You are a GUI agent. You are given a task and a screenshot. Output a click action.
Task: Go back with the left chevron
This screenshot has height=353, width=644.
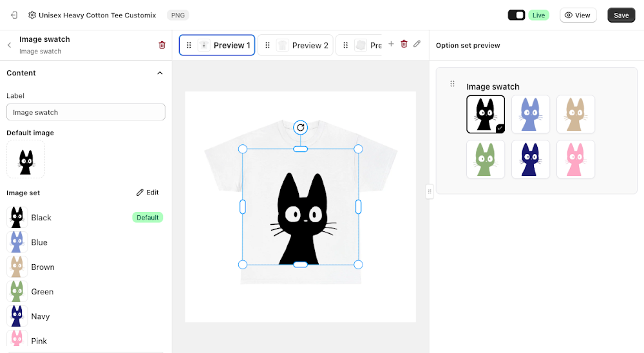(x=10, y=45)
